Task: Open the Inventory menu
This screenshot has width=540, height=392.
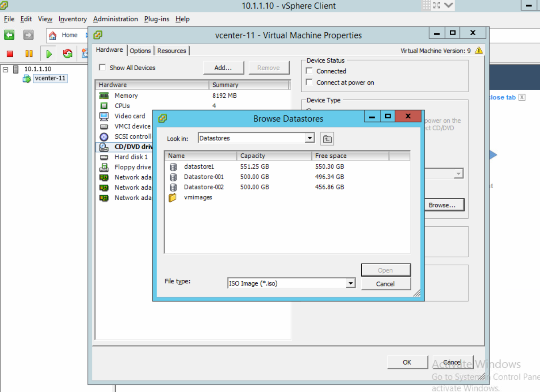Action: tap(73, 19)
